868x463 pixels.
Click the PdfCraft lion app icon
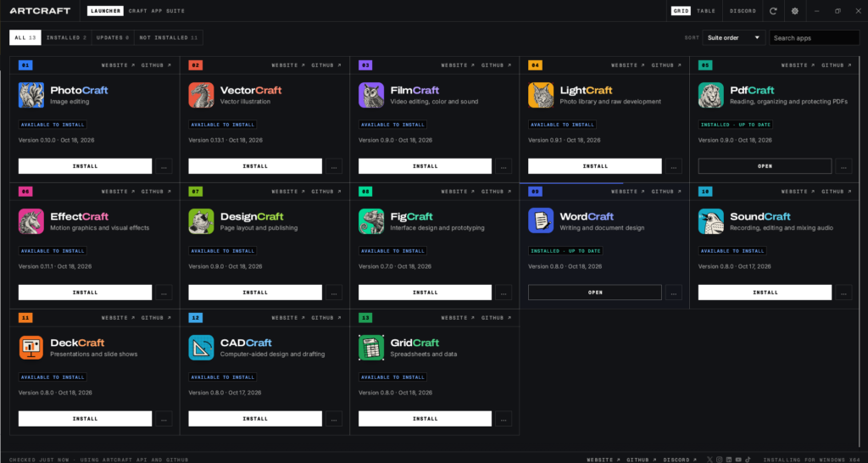pos(711,95)
